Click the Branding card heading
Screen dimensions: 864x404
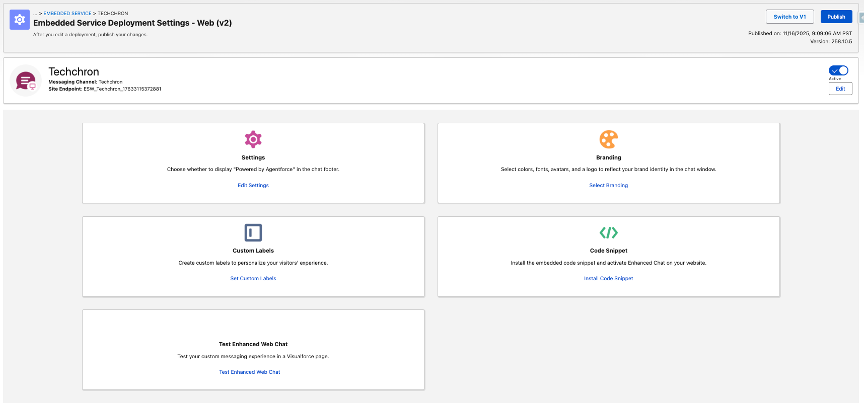608,158
